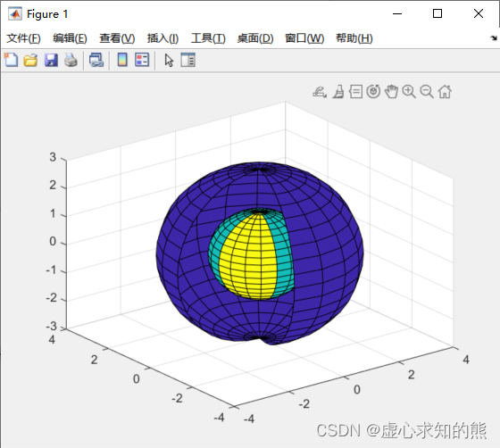Maximize the Figure 1 window

tap(437, 13)
